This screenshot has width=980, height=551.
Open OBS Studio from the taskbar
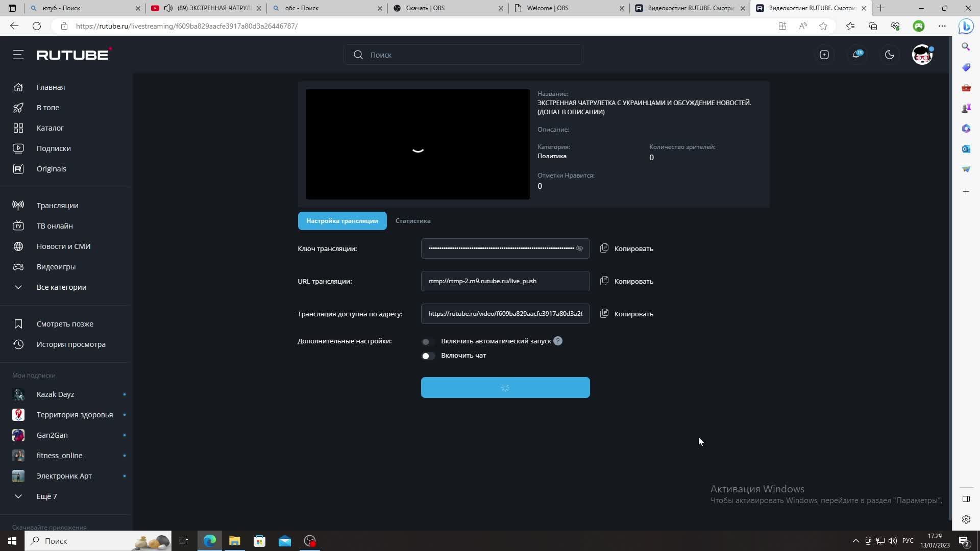310,541
